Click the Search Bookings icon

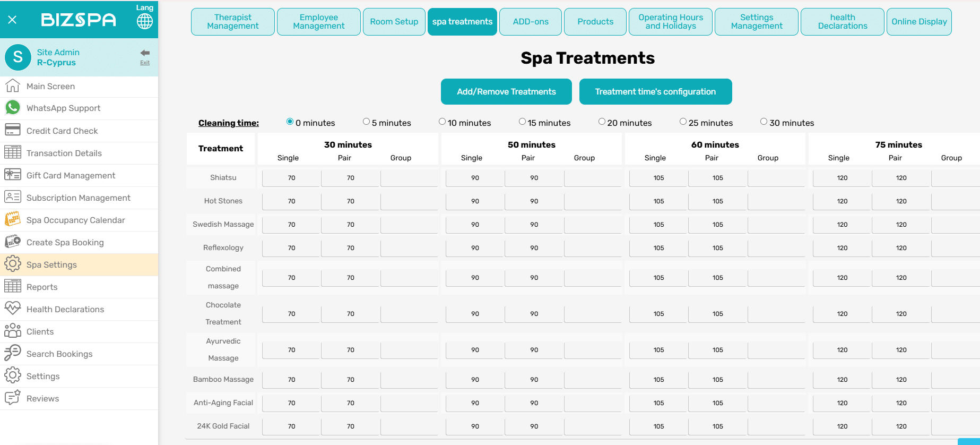tap(13, 353)
